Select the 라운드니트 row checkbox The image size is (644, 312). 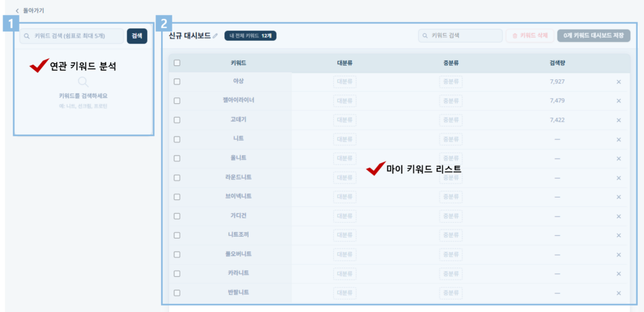tap(177, 178)
